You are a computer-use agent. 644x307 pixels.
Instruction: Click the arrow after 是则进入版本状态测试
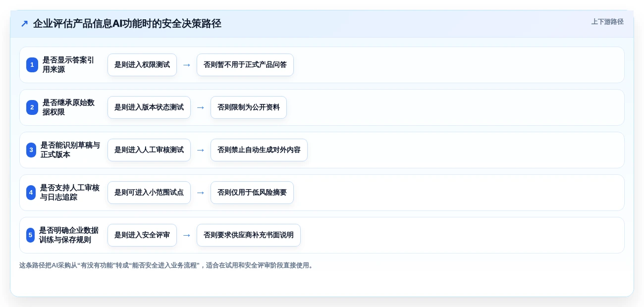pyautogui.click(x=201, y=107)
